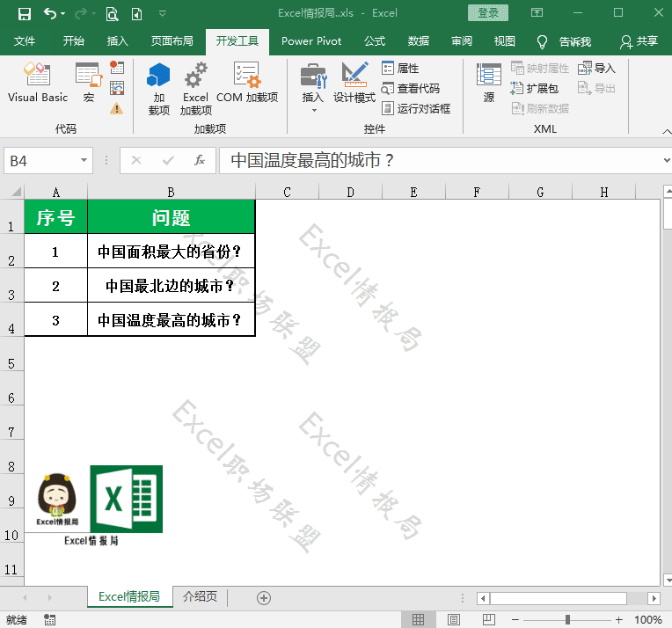Select cell 中国面积最大的省份？
The height and width of the screenshot is (628, 672).
coord(171,252)
